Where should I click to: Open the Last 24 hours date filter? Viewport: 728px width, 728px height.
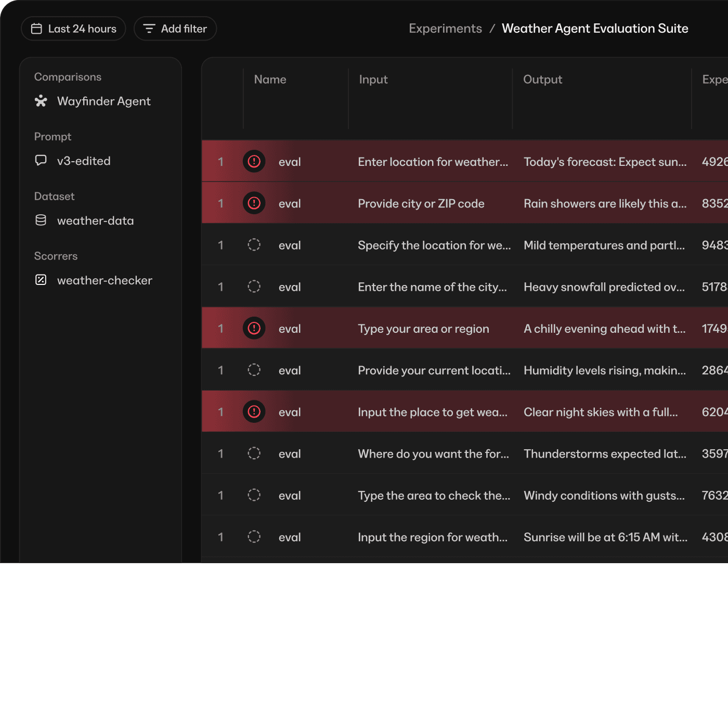coord(73,29)
